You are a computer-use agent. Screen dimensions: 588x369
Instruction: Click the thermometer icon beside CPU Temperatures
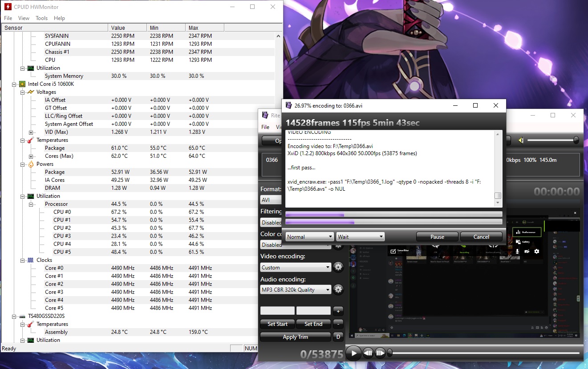tap(31, 140)
